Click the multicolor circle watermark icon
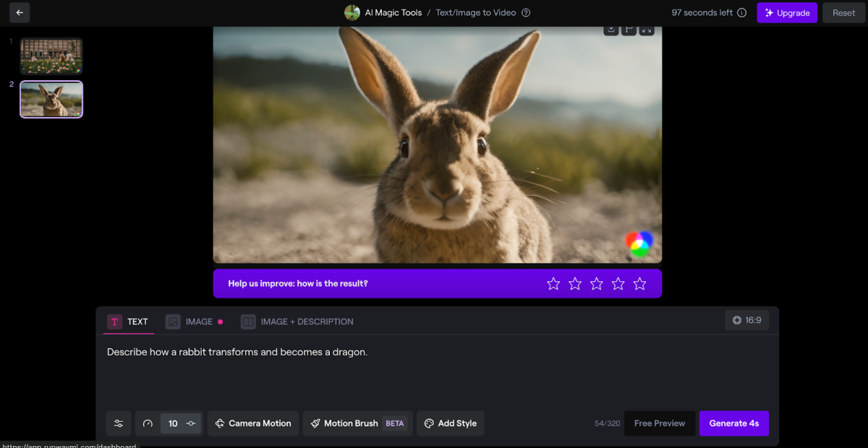 [639, 244]
